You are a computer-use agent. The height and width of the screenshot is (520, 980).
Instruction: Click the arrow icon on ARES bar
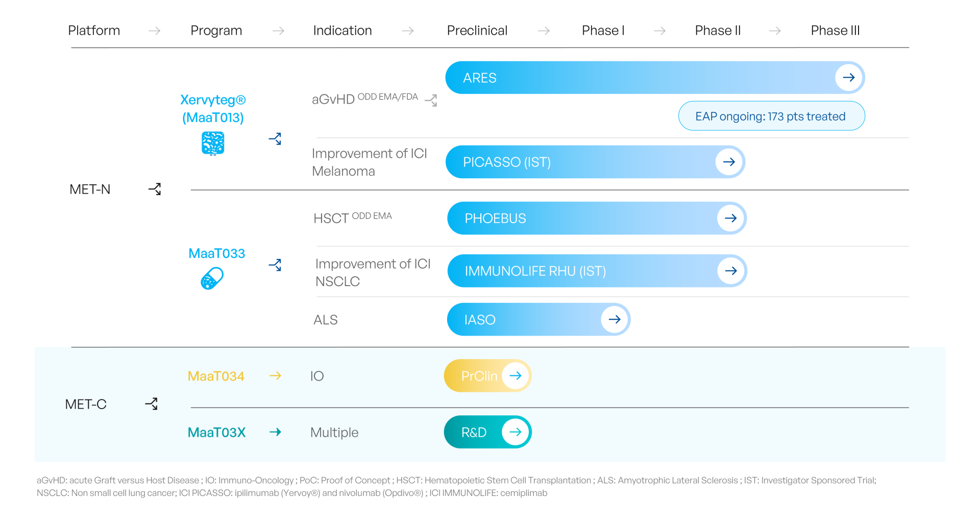pos(848,78)
